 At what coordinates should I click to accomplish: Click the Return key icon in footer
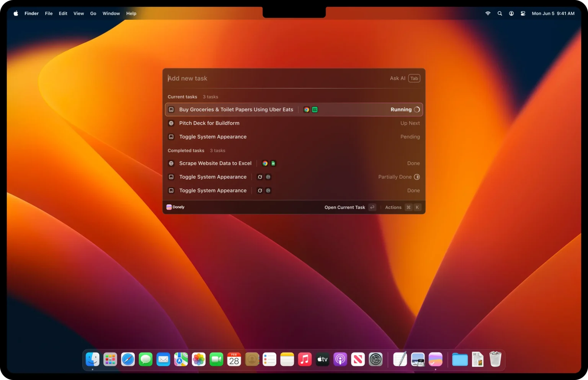coord(372,207)
